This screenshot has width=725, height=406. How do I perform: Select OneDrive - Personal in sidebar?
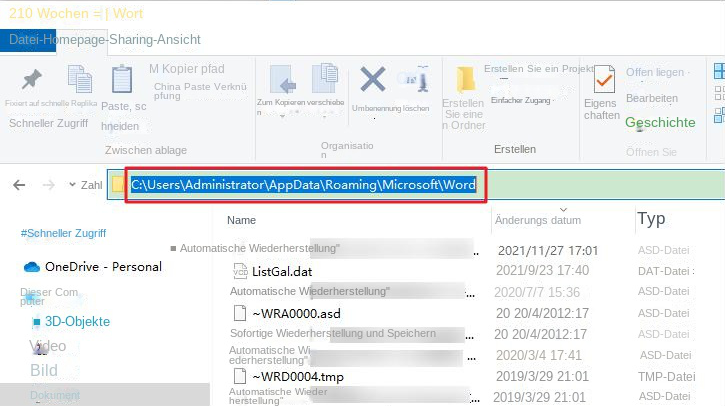[103, 267]
